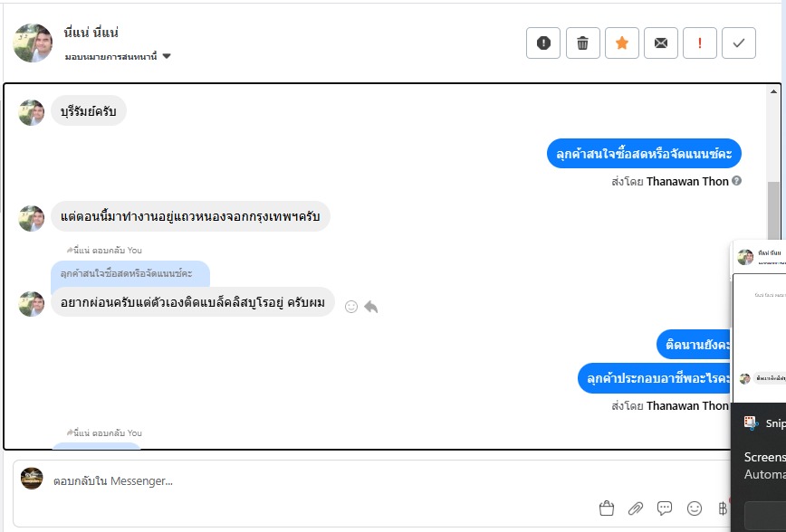Viewport: 786px width, 532px height.
Task: Click the orange star icon
Action: coord(622,43)
